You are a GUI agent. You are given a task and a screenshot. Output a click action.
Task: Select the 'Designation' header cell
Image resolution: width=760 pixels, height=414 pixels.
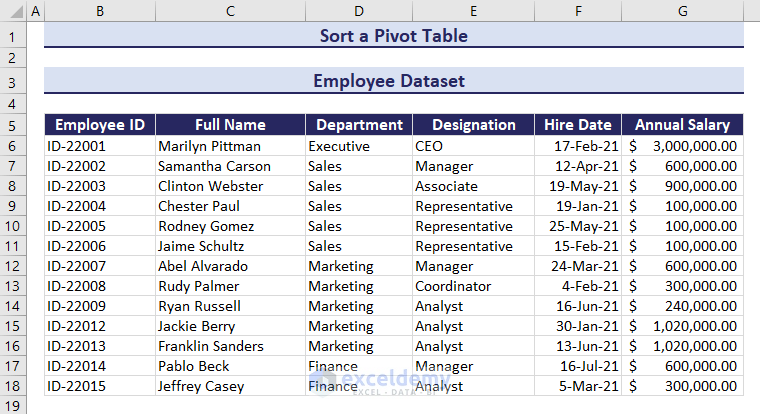point(473,125)
